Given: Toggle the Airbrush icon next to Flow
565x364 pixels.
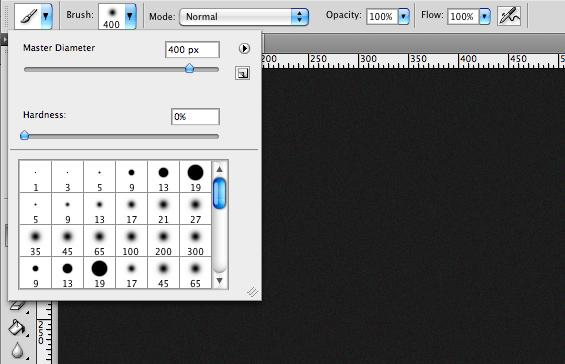Looking at the screenshot, I should pyautogui.click(x=509, y=16).
